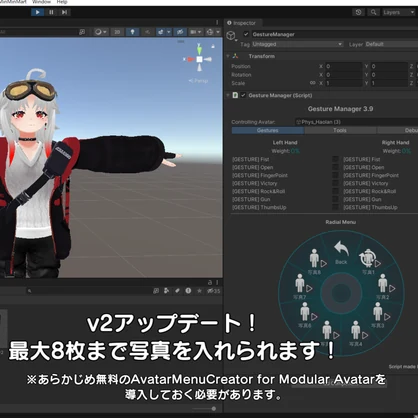Screen dimensions: 418x418
Task: Open the Layer Default dropdown
Action: (391, 44)
